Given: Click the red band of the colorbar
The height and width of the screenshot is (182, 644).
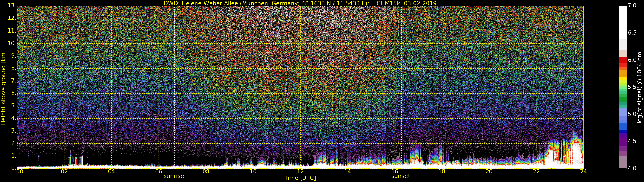Looking at the screenshot, I should click(x=623, y=61).
